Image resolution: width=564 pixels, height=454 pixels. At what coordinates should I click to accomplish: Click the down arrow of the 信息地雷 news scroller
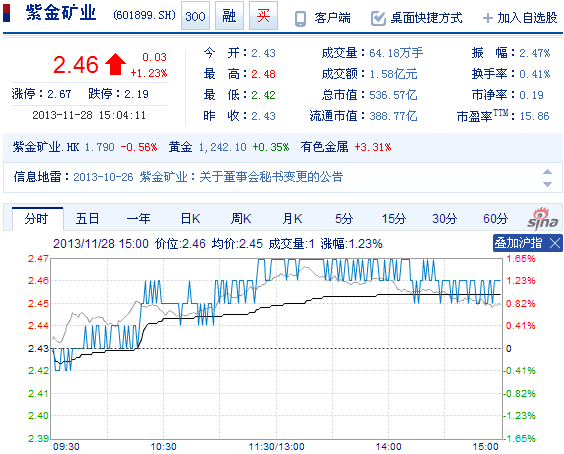[547, 184]
